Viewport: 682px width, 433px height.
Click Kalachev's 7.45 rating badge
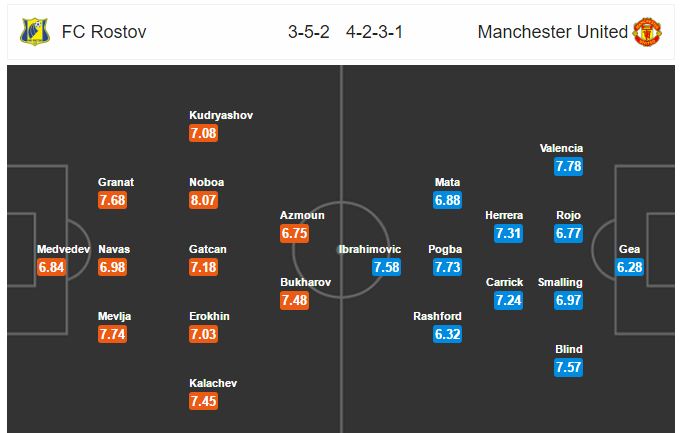203,401
